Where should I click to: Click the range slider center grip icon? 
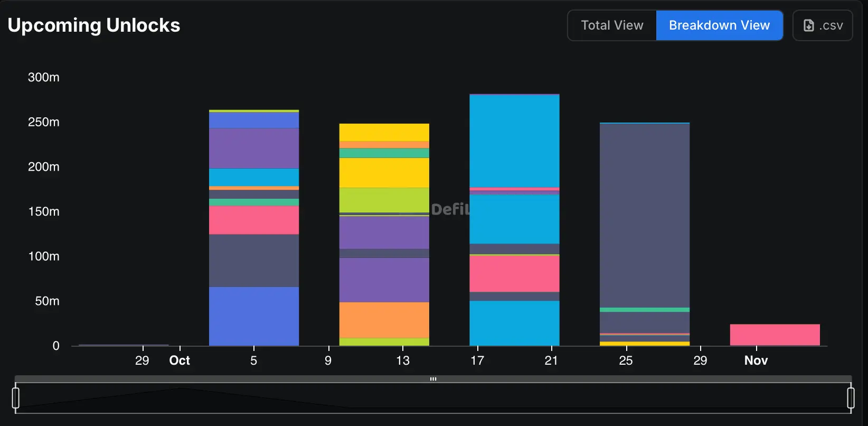[x=433, y=379]
